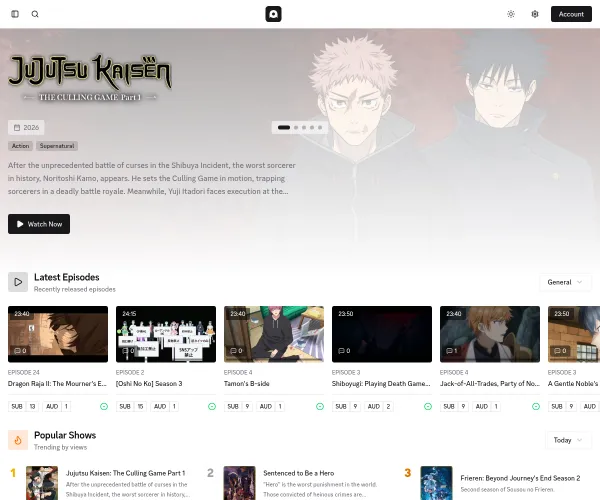
Task: Open Oshi No Ko Season 3 thumbnail
Action: (x=166, y=334)
